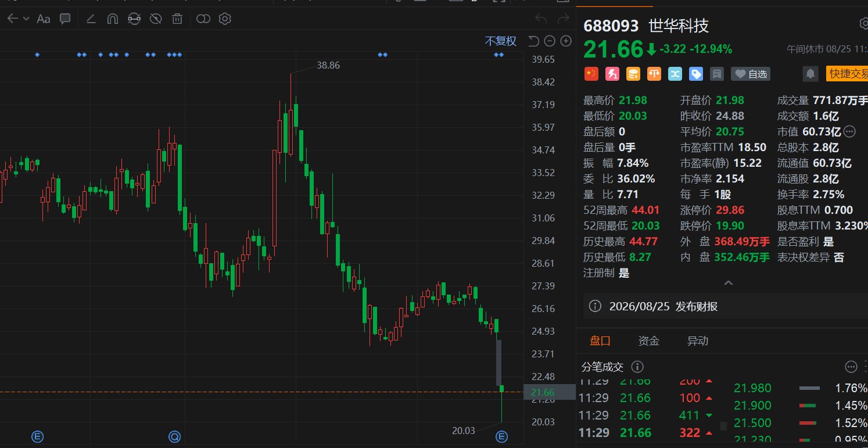Click the 21.500 price distribution row
The width and height of the screenshot is (868, 448).
tap(801, 423)
